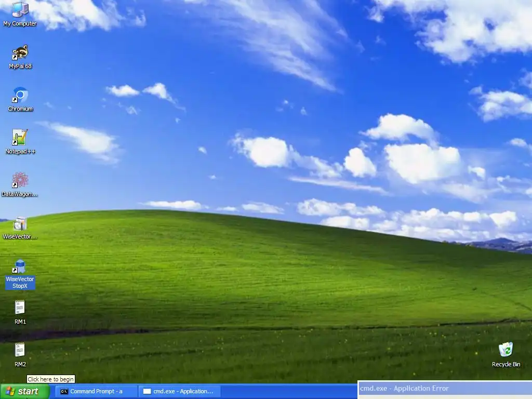Click the 'WiseVector StopX' label text

click(x=20, y=283)
